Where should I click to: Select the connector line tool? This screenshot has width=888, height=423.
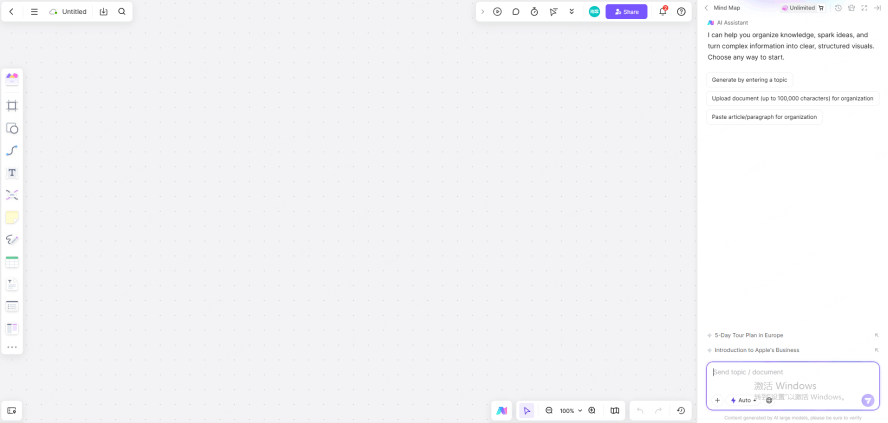12,151
